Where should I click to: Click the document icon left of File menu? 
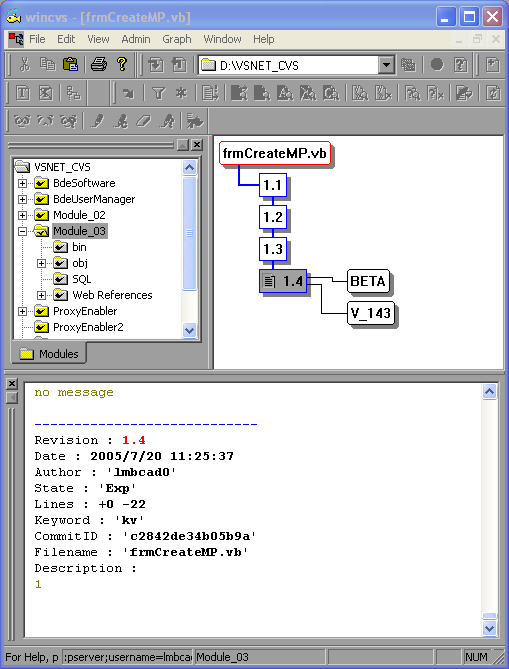click(16, 39)
